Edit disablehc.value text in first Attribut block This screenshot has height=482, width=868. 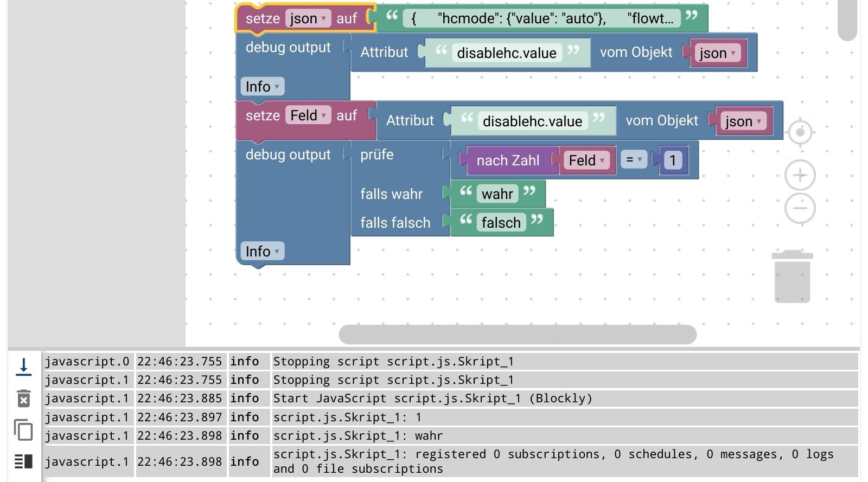point(506,53)
